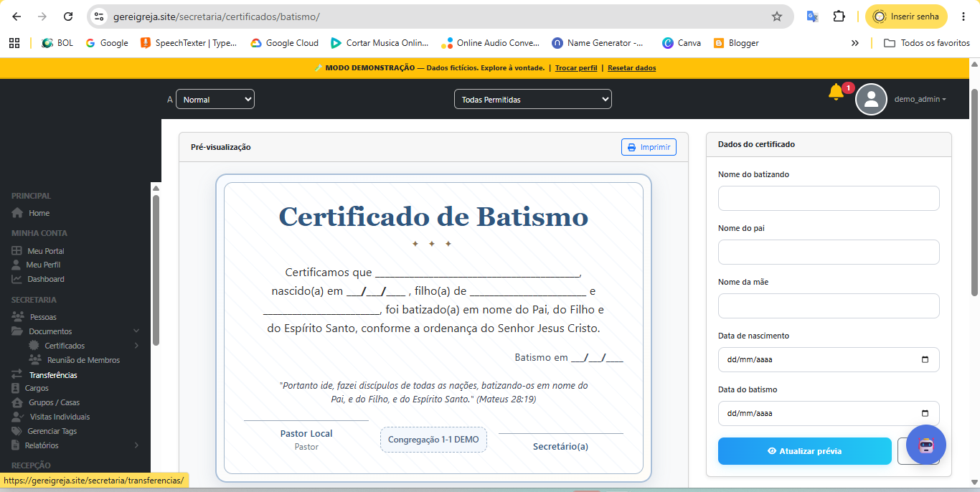Click Resetar dados link
The width and height of the screenshot is (980, 492).
[632, 68]
